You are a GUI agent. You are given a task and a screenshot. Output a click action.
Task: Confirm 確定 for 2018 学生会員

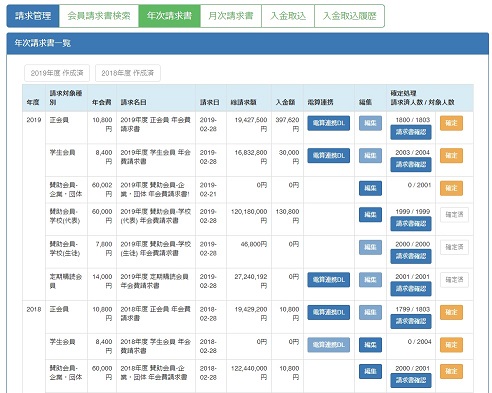click(451, 345)
